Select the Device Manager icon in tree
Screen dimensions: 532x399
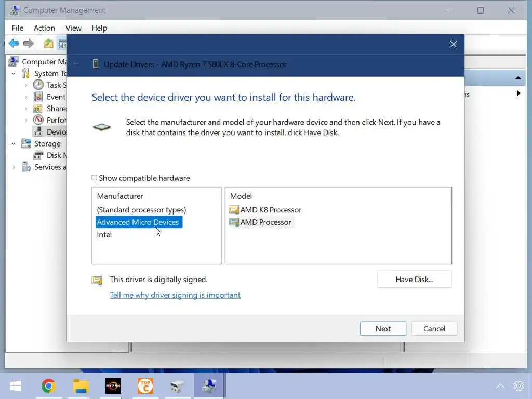pyautogui.click(x=38, y=131)
